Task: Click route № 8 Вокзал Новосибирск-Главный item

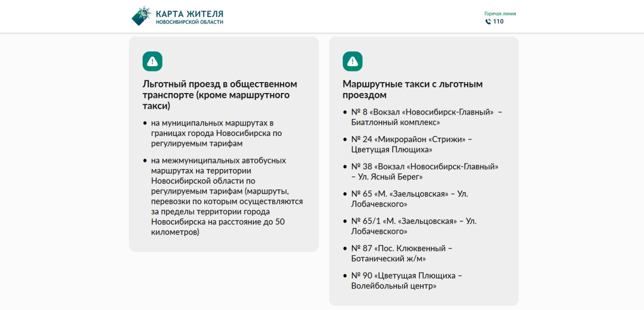Action: (427, 117)
